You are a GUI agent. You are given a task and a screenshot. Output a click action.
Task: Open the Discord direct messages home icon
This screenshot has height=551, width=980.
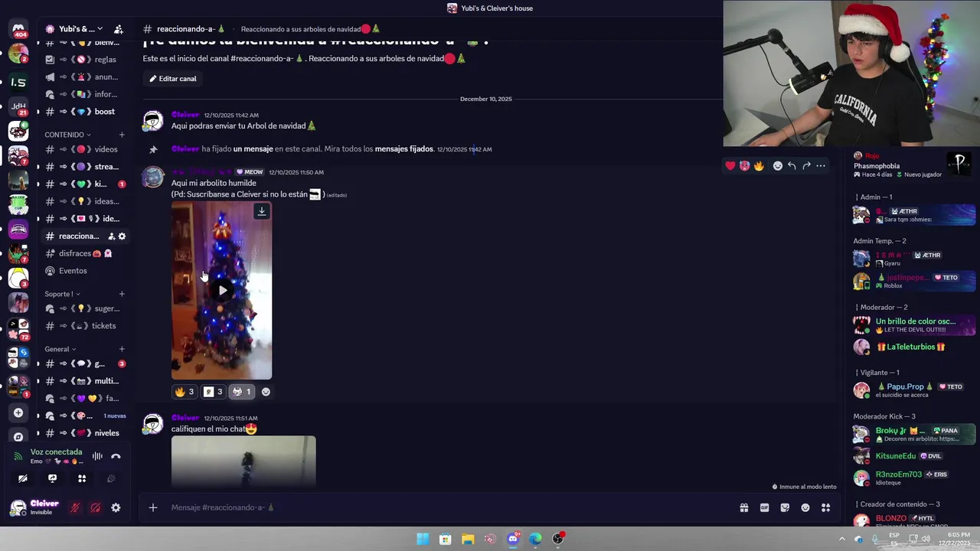point(18,30)
